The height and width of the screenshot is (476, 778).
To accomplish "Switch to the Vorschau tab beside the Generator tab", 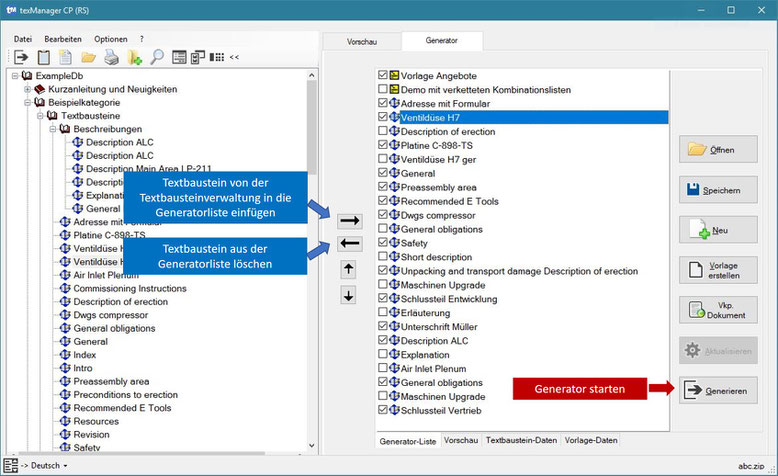I will click(362, 42).
